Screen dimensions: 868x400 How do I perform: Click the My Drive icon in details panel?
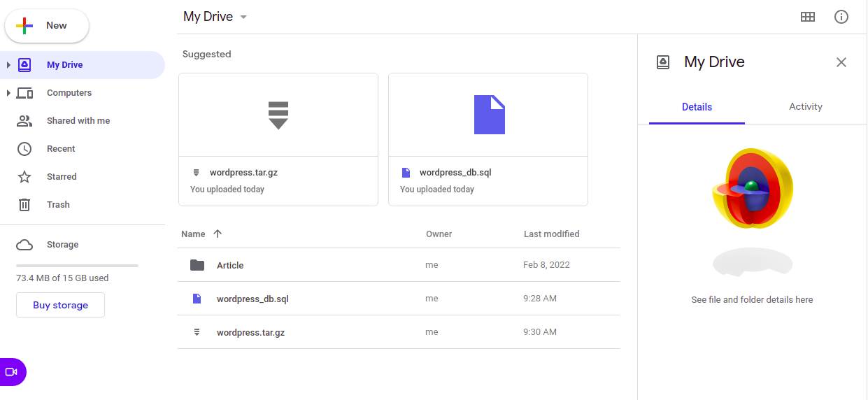pyautogui.click(x=663, y=62)
